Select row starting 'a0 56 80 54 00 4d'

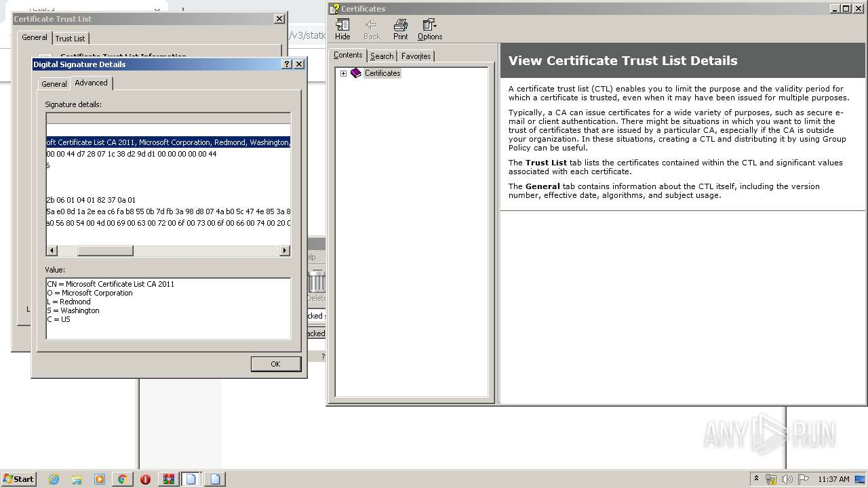click(x=168, y=223)
